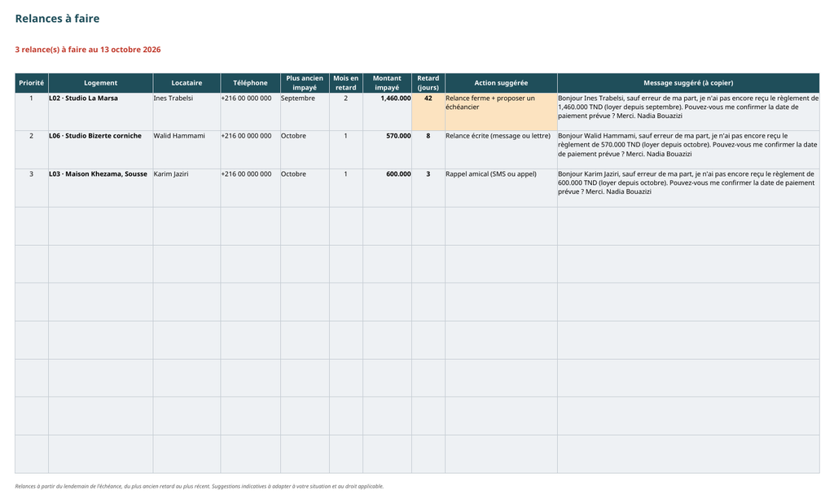Click months-late value '2' in the Ines Trabelsi row

click(x=345, y=112)
